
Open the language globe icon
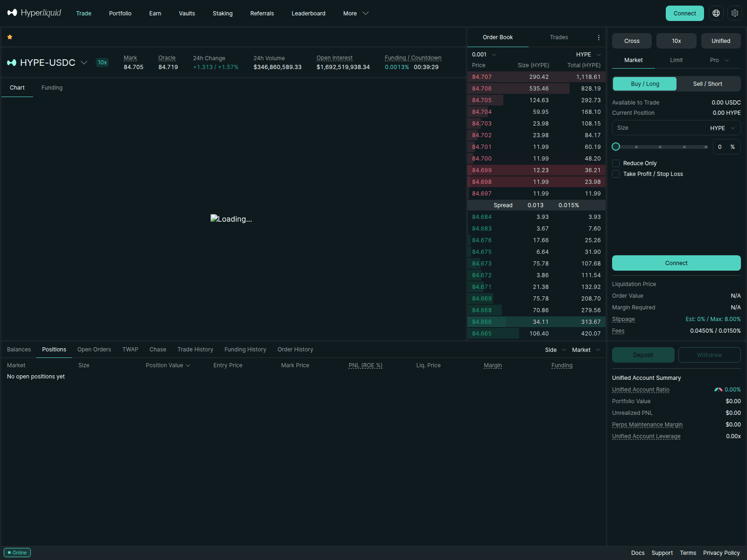(716, 13)
